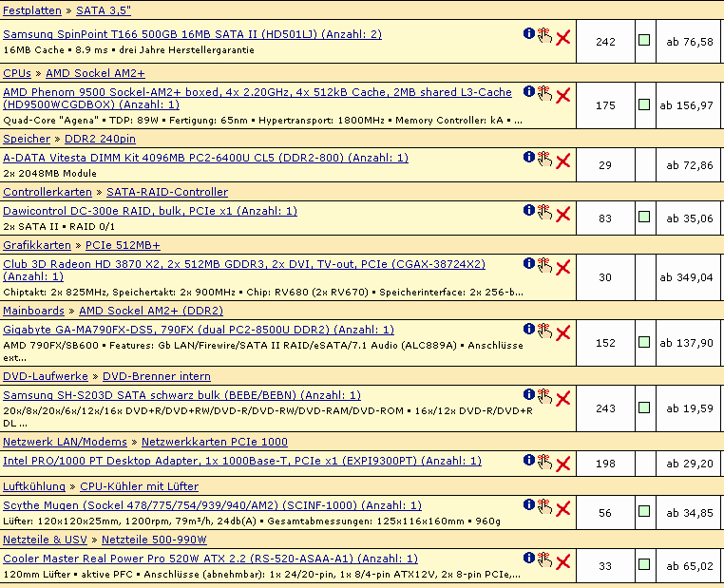Open Cooler Master Real Power Pro 520W link
This screenshot has width=724, height=588.
tap(210, 559)
